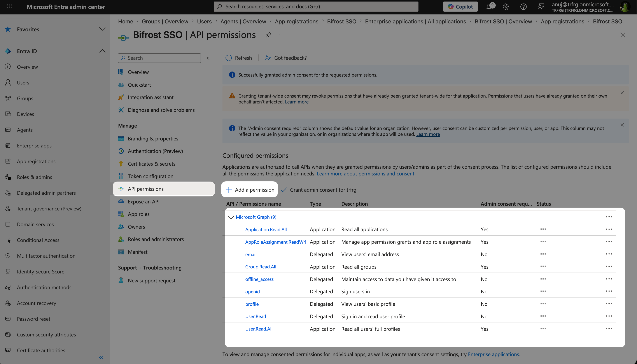
Task: Click the Groups icon in sidebar
Action: [x=8, y=98]
